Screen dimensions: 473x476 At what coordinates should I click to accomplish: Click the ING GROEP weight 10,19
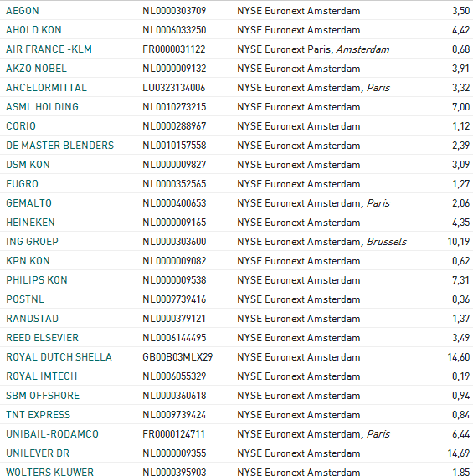[x=459, y=241]
